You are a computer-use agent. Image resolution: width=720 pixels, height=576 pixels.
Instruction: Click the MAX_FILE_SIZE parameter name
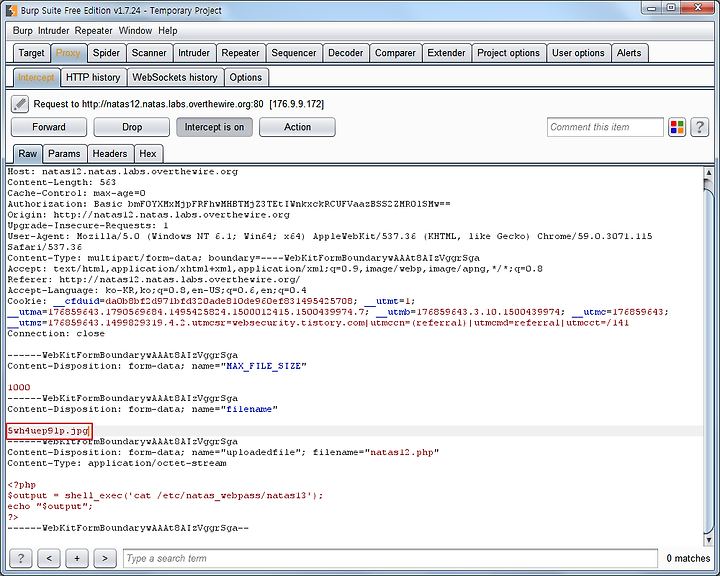pyautogui.click(x=264, y=366)
